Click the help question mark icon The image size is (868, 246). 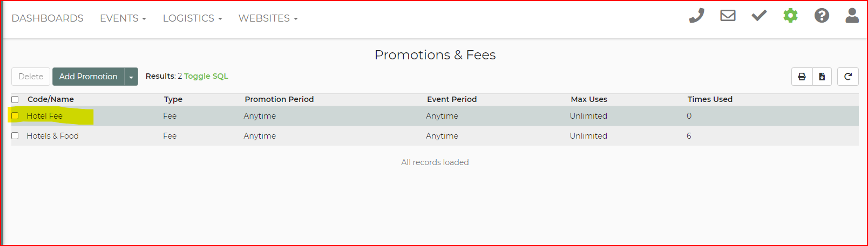coord(822,16)
